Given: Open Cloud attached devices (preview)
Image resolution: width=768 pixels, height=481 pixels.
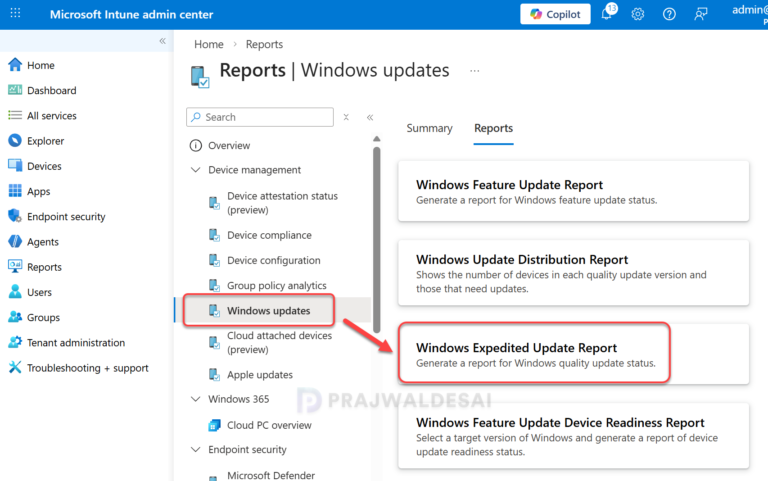Looking at the screenshot, I should (x=279, y=342).
